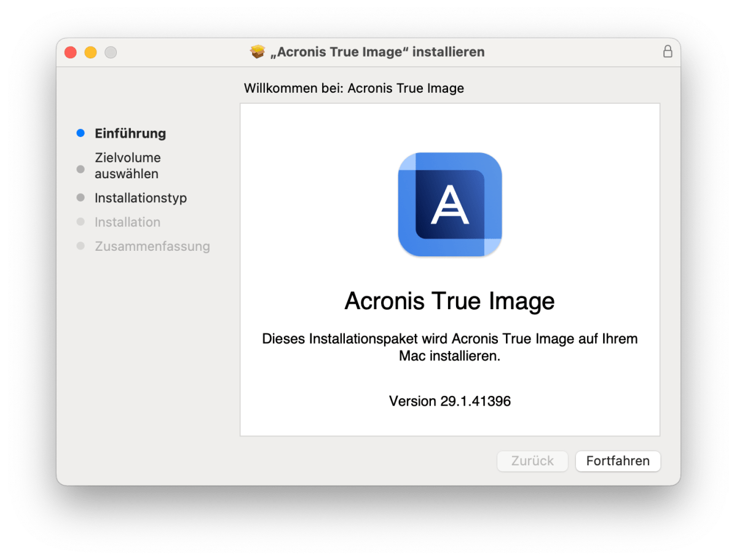This screenshot has height=560, width=737.
Task: Select the Einführung step in sidebar
Action: click(x=130, y=133)
